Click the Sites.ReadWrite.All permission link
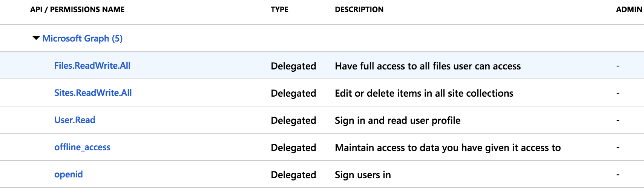This screenshot has width=644, height=191. tap(93, 93)
